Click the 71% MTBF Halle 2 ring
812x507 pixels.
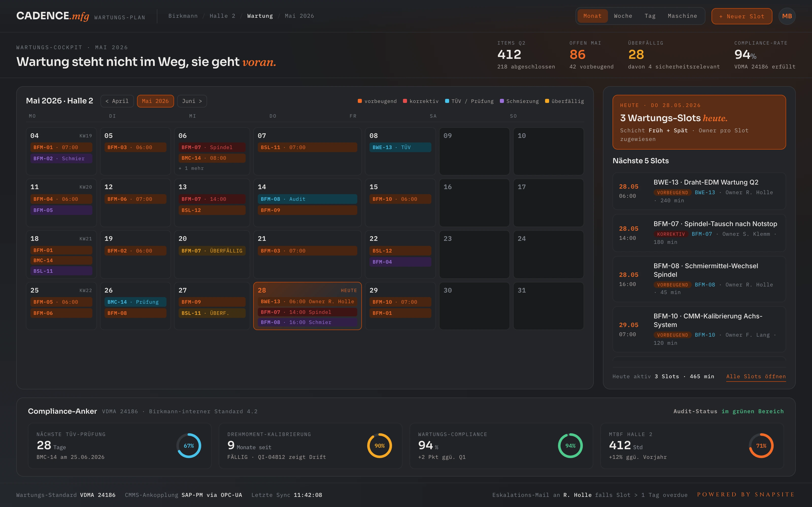(x=761, y=446)
